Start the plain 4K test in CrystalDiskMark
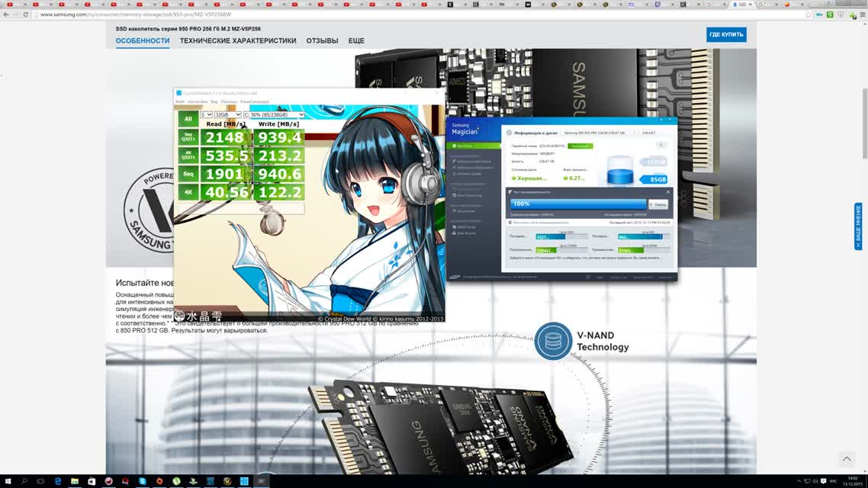Image resolution: width=868 pixels, height=488 pixels. coord(188,192)
